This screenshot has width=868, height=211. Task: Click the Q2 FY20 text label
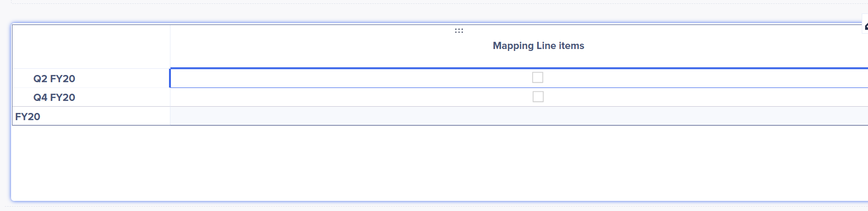(x=54, y=78)
